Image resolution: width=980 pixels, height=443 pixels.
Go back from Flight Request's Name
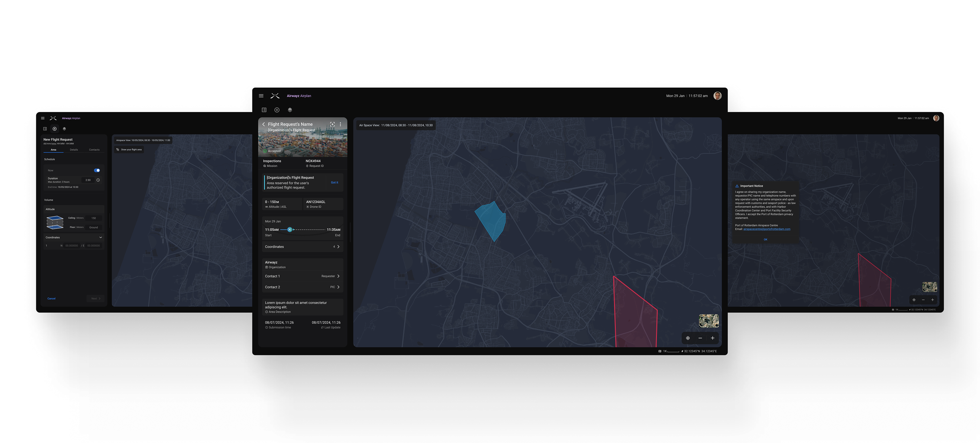[x=263, y=124]
